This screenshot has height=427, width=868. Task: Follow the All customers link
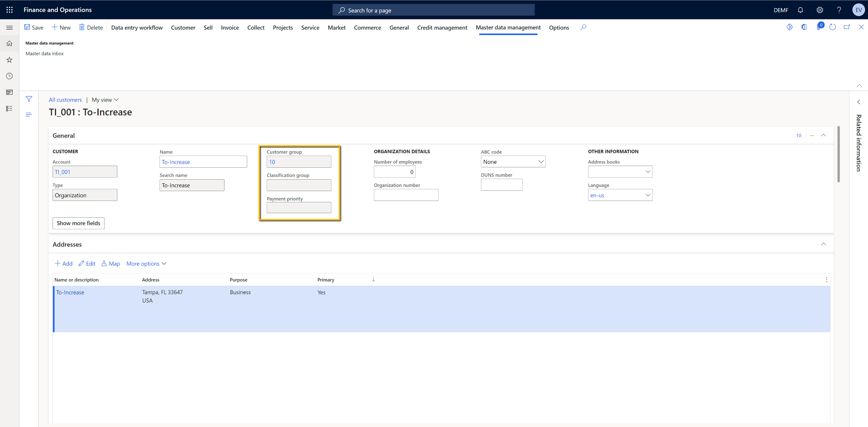click(x=65, y=99)
